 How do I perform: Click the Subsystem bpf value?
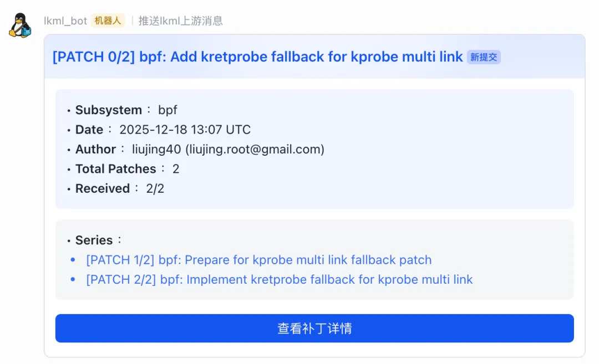coord(167,110)
